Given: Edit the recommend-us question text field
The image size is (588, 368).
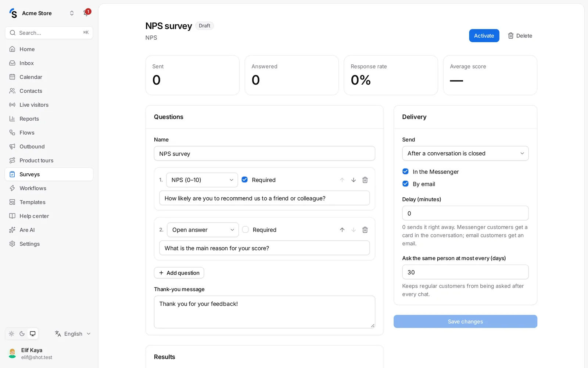Looking at the screenshot, I should [265, 198].
